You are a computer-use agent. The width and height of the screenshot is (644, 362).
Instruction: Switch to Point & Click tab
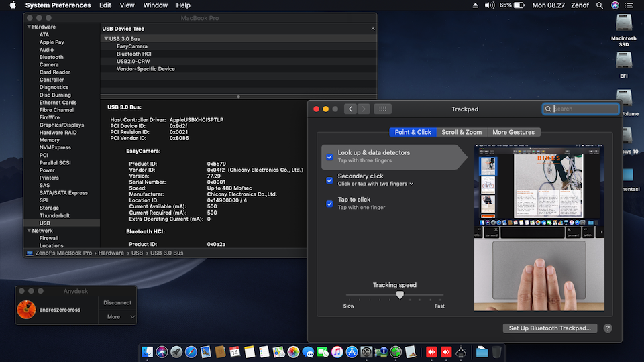coord(413,132)
